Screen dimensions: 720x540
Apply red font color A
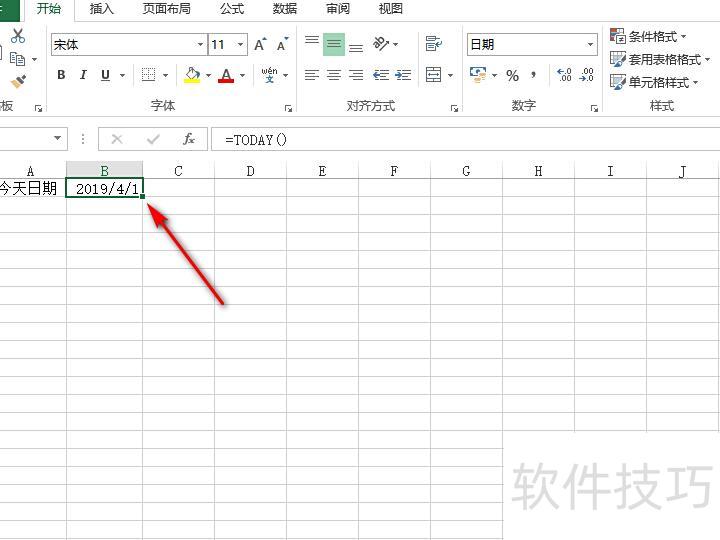point(226,75)
